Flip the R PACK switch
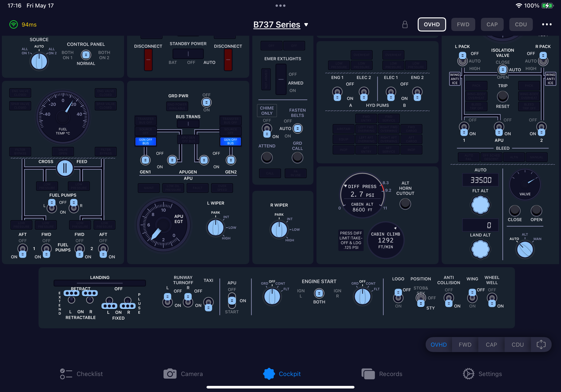 pyautogui.click(x=543, y=59)
